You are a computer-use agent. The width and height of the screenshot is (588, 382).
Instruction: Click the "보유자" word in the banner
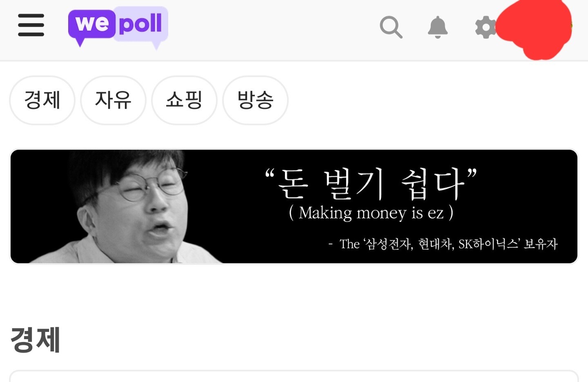[541, 244]
